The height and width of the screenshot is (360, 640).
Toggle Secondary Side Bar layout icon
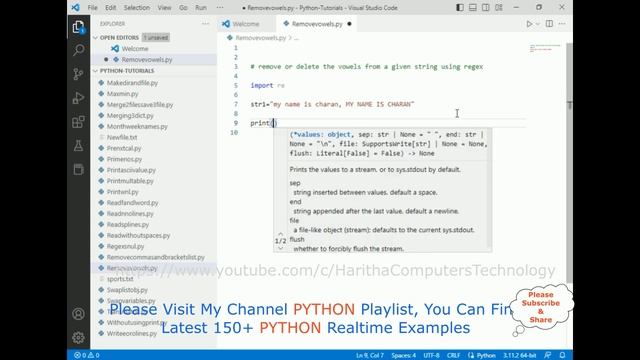tap(486, 7)
